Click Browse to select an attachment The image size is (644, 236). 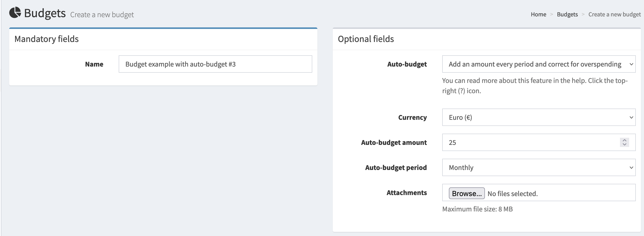[467, 194]
